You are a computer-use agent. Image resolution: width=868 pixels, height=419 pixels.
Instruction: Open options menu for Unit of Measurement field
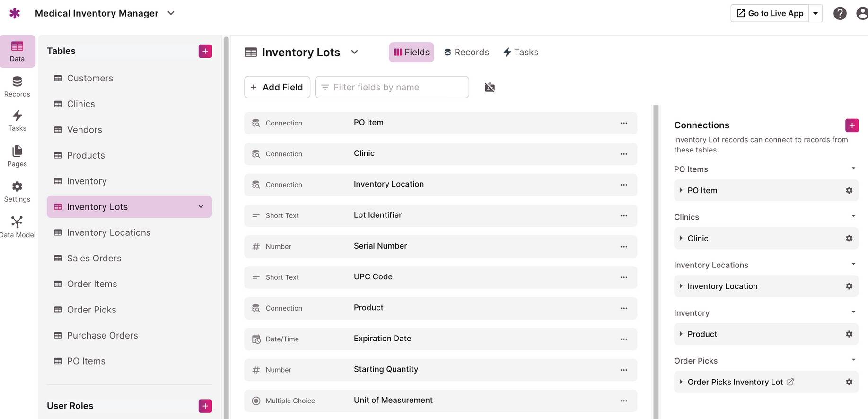(x=624, y=401)
